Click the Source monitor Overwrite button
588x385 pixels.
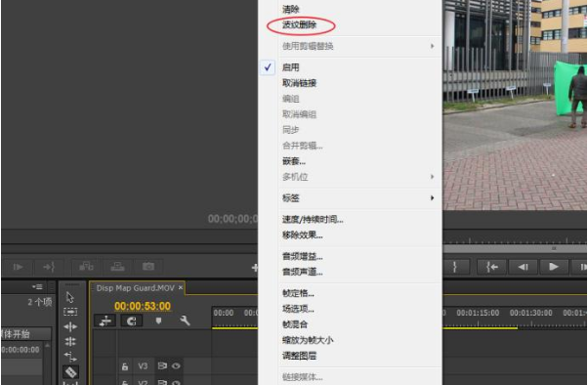click(x=117, y=267)
